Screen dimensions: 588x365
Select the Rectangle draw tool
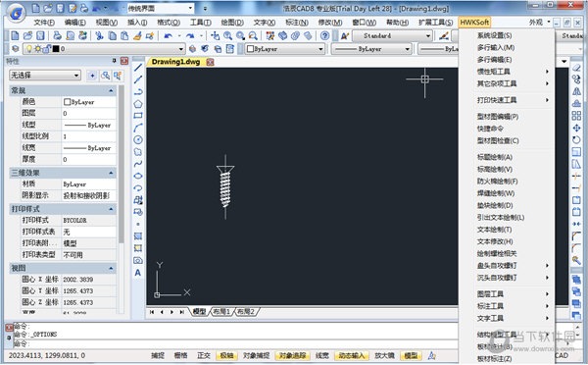(x=138, y=116)
